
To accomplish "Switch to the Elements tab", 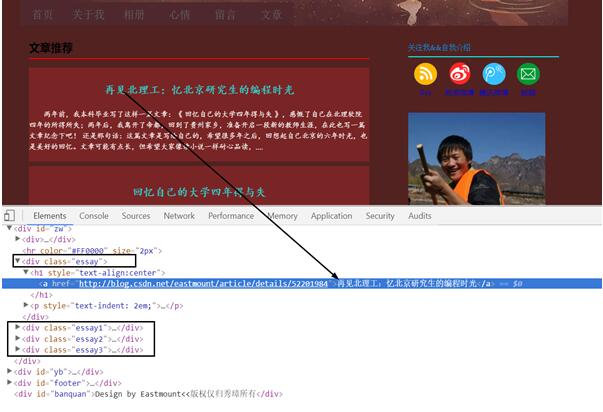I will [50, 216].
